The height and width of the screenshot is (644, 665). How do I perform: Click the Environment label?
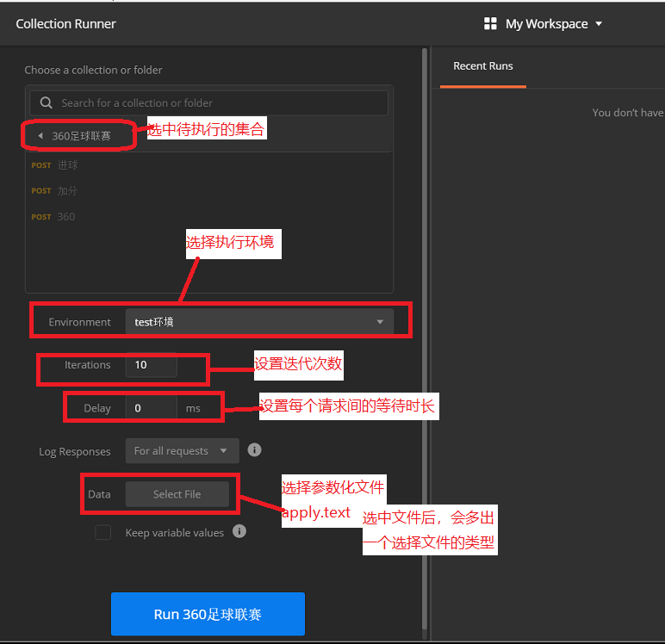[80, 322]
